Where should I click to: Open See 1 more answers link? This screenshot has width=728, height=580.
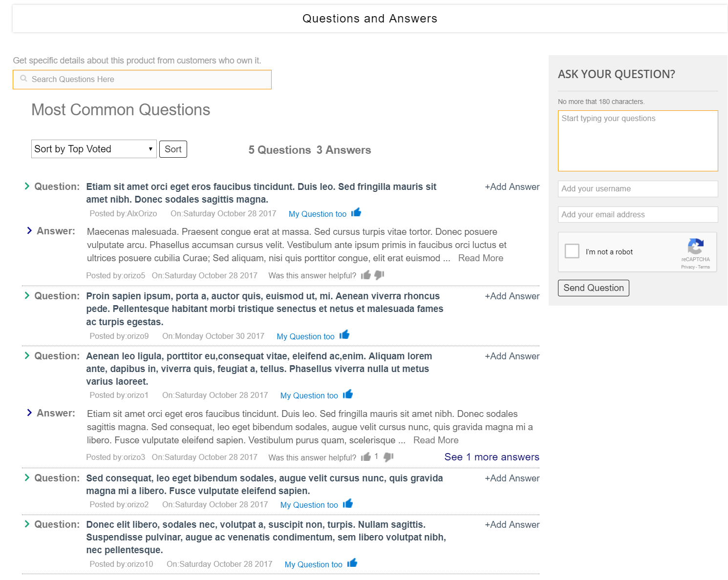(492, 457)
